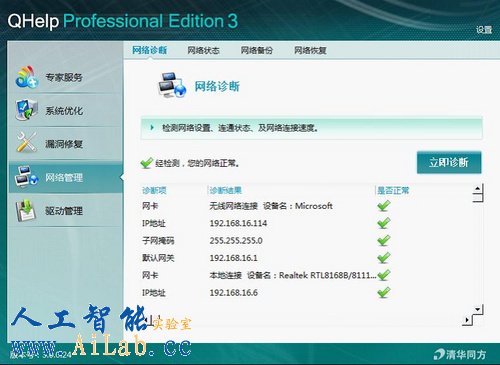The width and height of the screenshot is (500, 365).
Task: Open the 专家服务 expert service icon
Action: 27,77
